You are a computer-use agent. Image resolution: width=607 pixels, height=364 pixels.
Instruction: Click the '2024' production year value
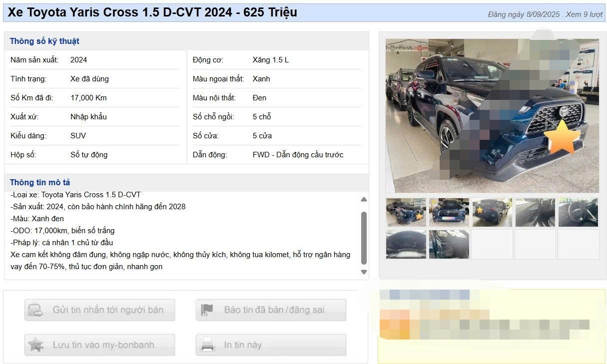[x=78, y=60]
